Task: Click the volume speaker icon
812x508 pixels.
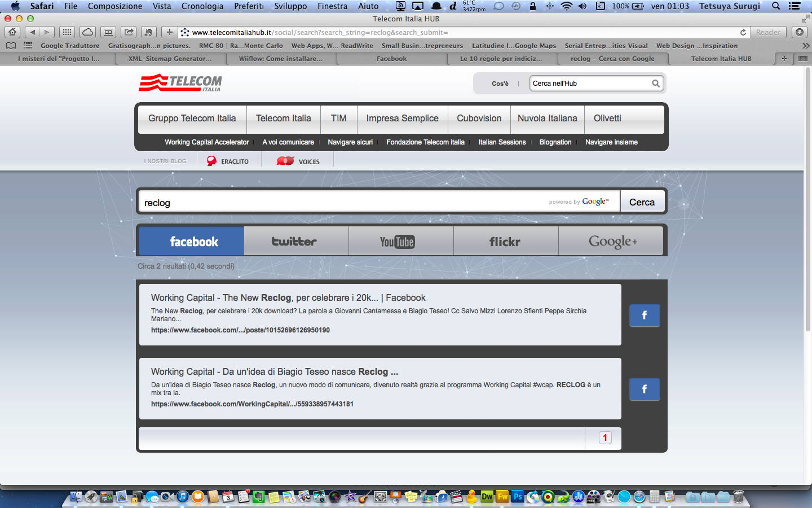Action: (x=582, y=6)
